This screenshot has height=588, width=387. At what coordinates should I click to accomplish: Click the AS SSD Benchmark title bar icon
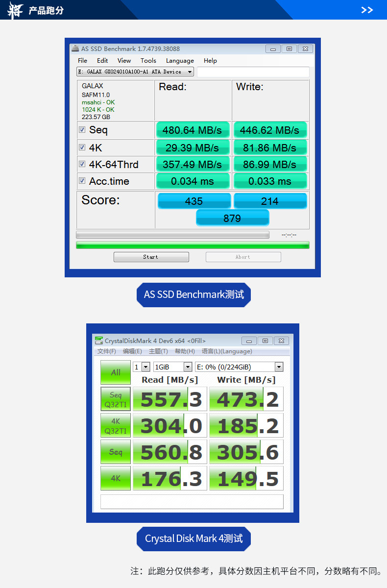click(x=75, y=49)
